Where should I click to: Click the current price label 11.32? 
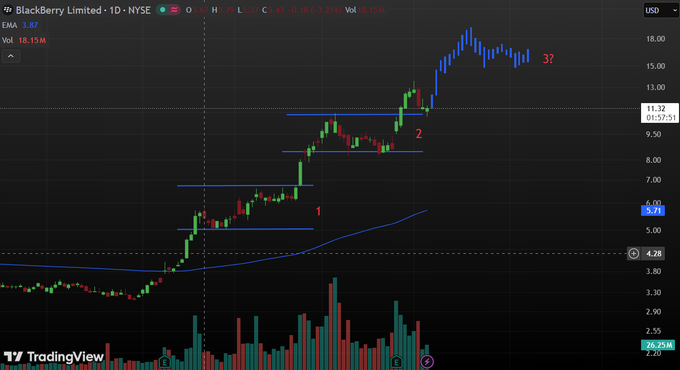pos(660,113)
